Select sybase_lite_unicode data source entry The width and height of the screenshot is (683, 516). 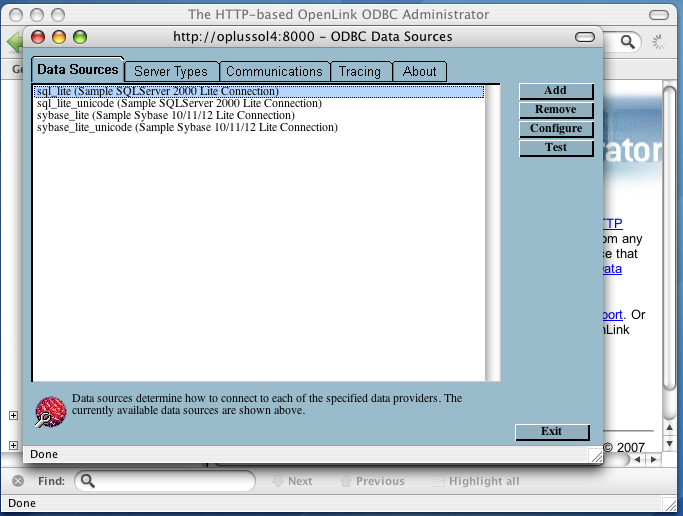coord(186,128)
